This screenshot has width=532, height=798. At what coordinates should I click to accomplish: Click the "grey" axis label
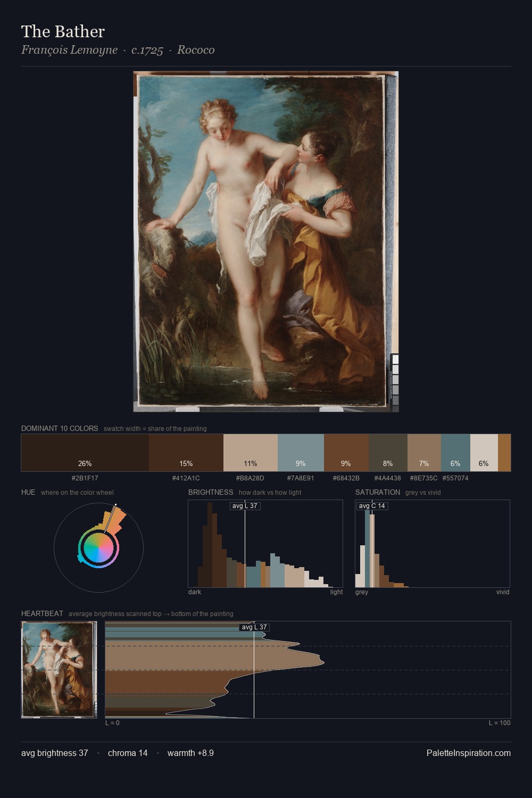pyautogui.click(x=362, y=592)
